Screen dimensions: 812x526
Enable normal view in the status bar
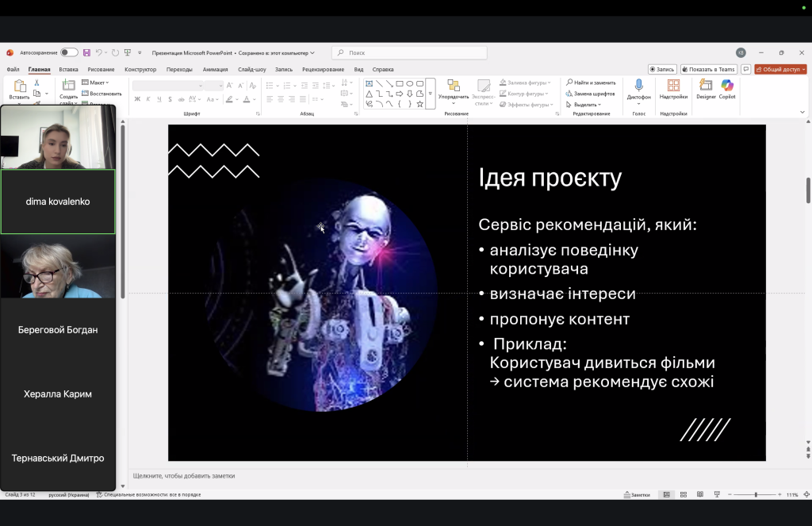coord(666,495)
